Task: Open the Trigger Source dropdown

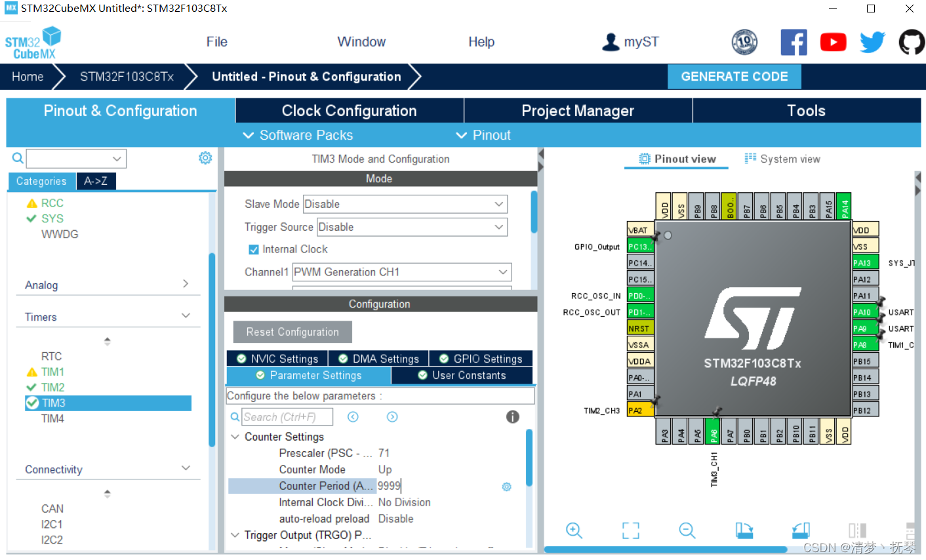Action: click(x=413, y=227)
